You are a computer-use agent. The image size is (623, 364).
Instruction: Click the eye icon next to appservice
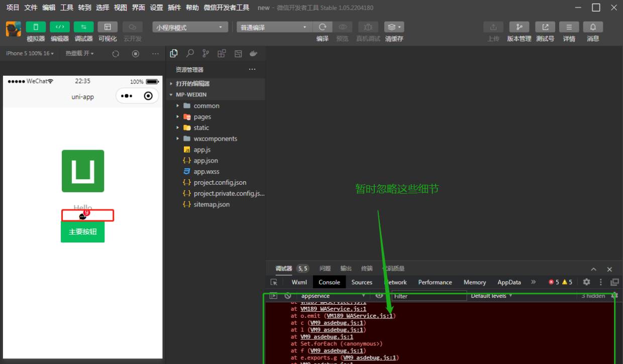(x=380, y=296)
